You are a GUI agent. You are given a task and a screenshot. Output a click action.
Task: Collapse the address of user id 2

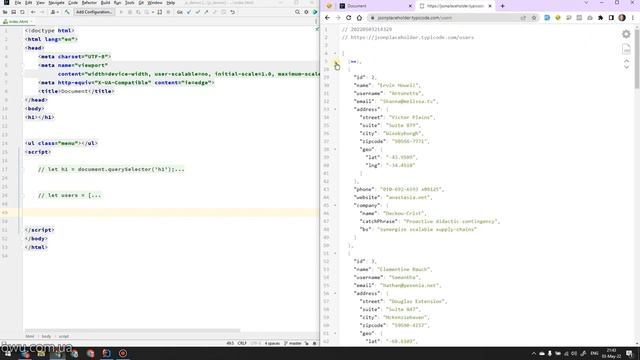pyautogui.click(x=336, y=109)
